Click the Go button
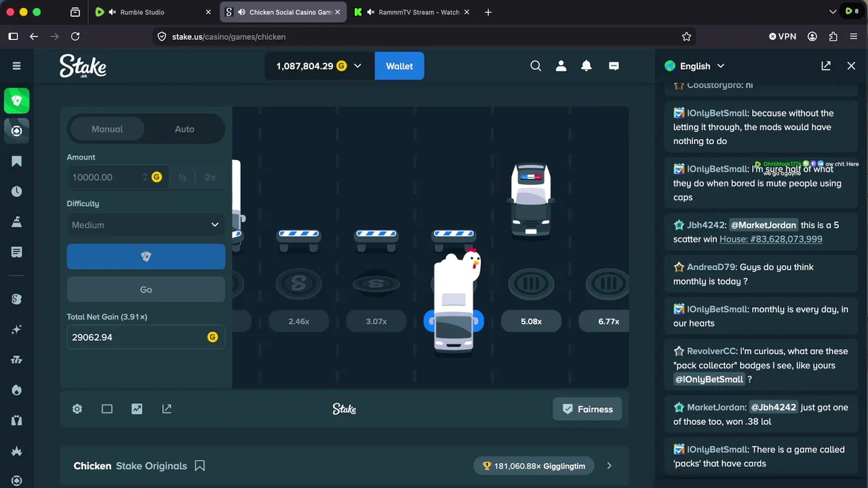This screenshot has height=488, width=868. pyautogui.click(x=146, y=289)
